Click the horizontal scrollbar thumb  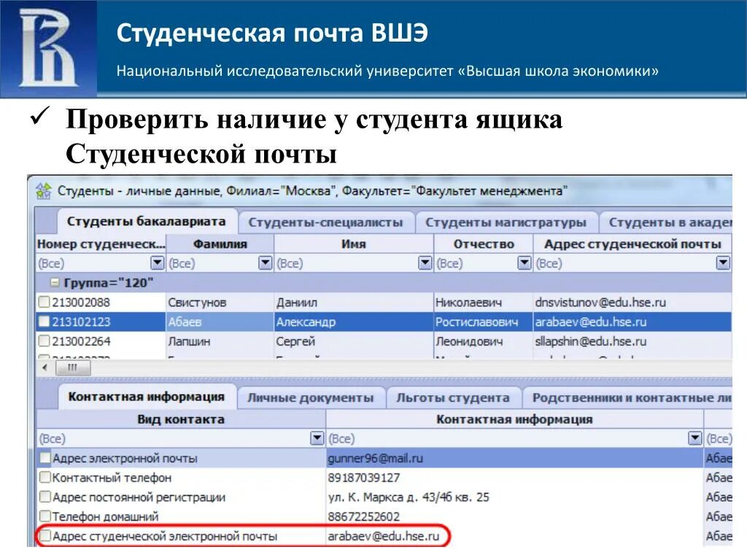pyautogui.click(x=73, y=367)
